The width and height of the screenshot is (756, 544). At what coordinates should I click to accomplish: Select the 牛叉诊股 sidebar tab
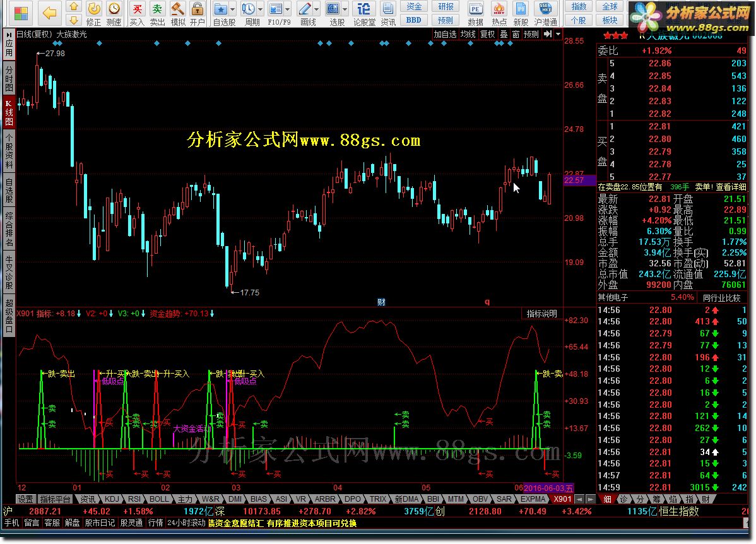[9, 271]
